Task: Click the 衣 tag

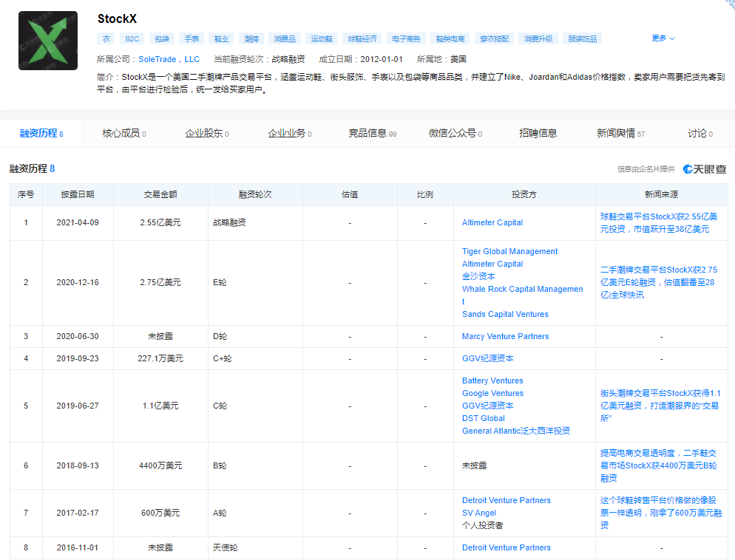Action: point(106,39)
